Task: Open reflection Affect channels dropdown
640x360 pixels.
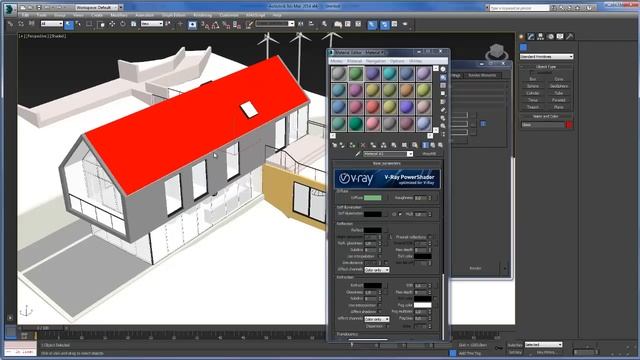Action: pos(377,270)
